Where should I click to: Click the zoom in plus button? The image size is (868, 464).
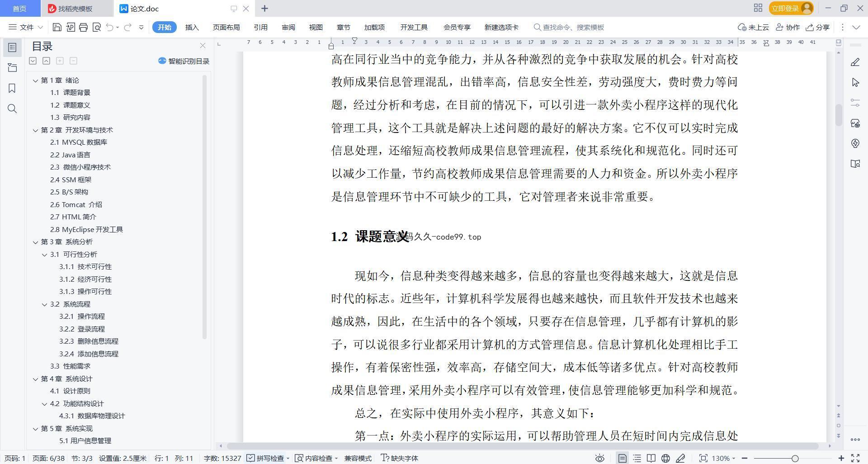click(841, 458)
